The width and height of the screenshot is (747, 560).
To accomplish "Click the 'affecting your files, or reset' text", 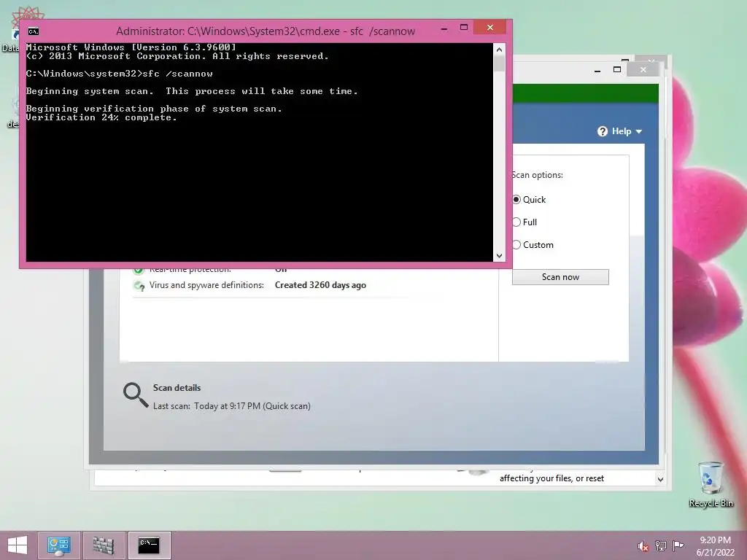I will 551,478.
